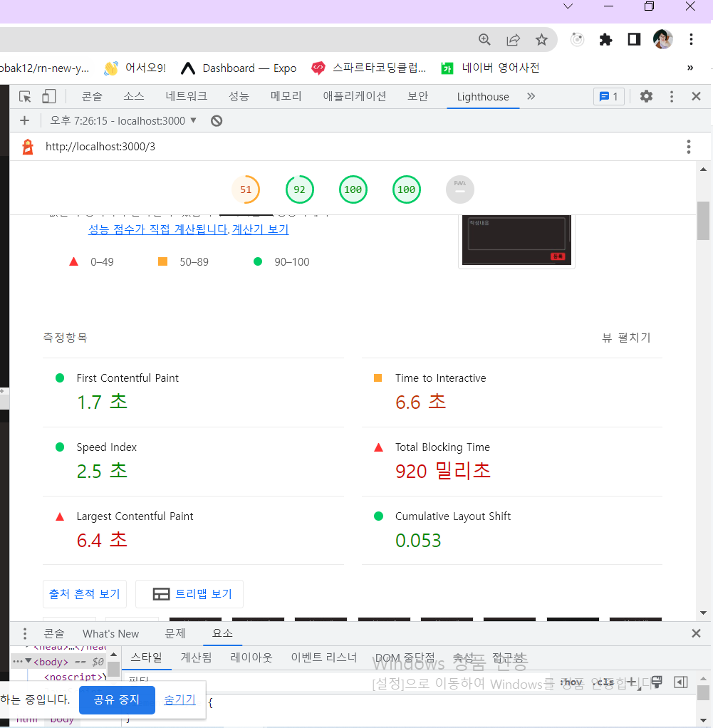This screenshot has width=713, height=728.
Task: Click the Lighthouse lighthouse logo icon
Action: (x=28, y=147)
